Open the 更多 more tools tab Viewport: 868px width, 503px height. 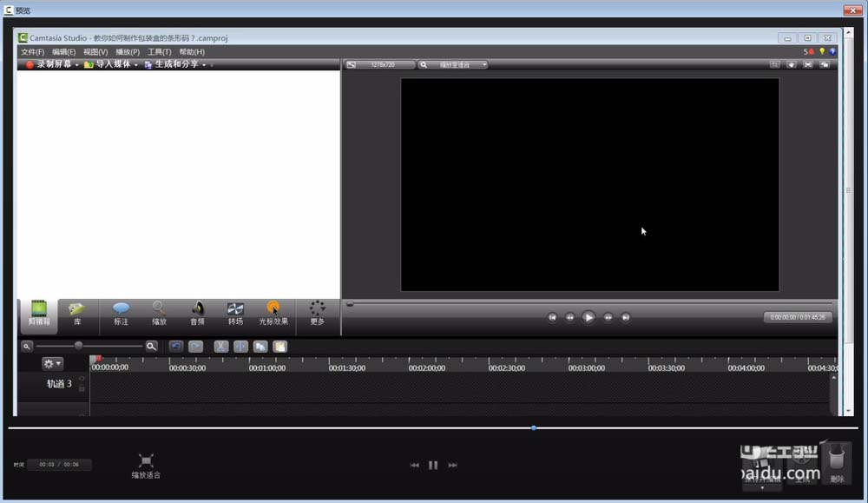pos(317,314)
